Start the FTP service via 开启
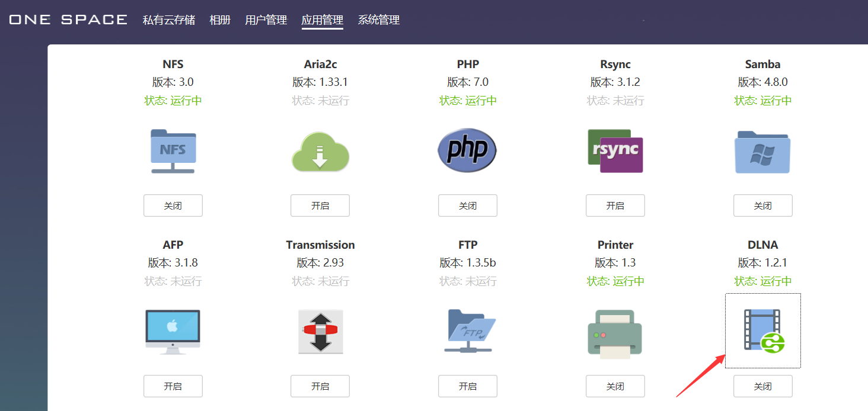The width and height of the screenshot is (868, 411). coord(467,386)
